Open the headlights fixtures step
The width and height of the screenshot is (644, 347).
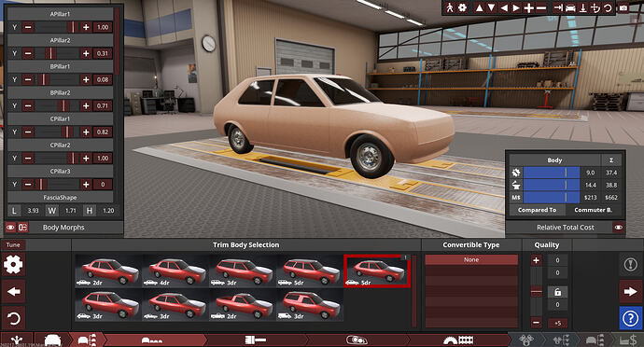357,340
